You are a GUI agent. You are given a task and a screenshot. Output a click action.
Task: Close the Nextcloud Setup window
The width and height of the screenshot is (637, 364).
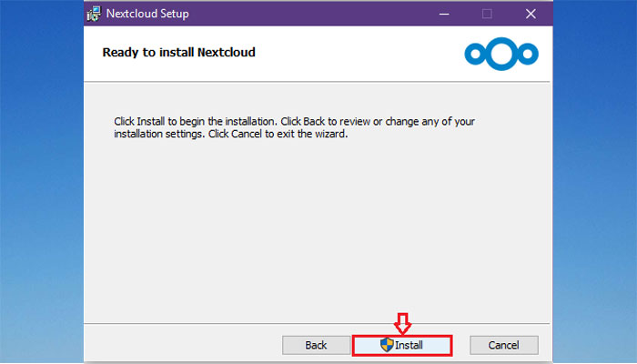click(531, 14)
